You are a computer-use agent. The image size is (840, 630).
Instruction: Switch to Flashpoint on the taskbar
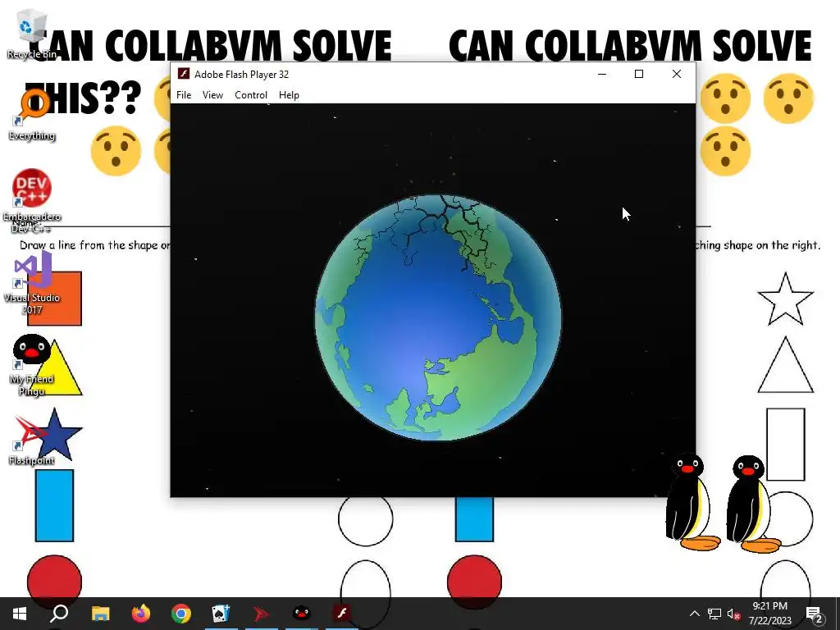click(262, 614)
